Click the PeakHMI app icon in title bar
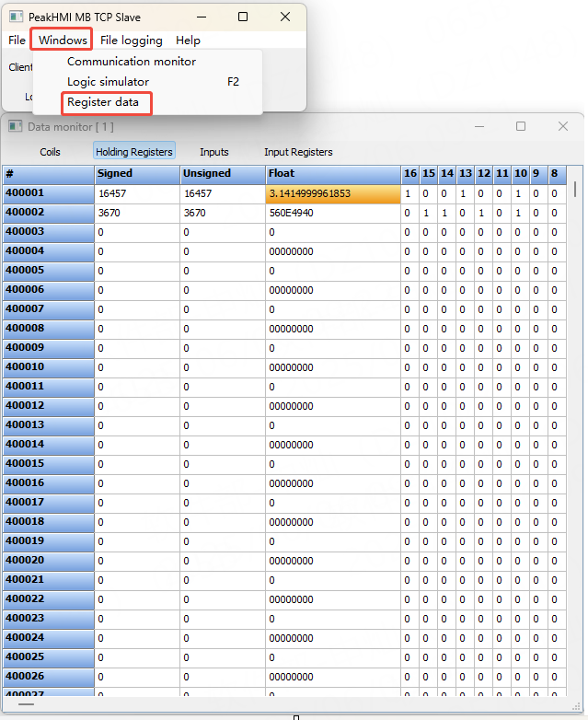 click(16, 17)
